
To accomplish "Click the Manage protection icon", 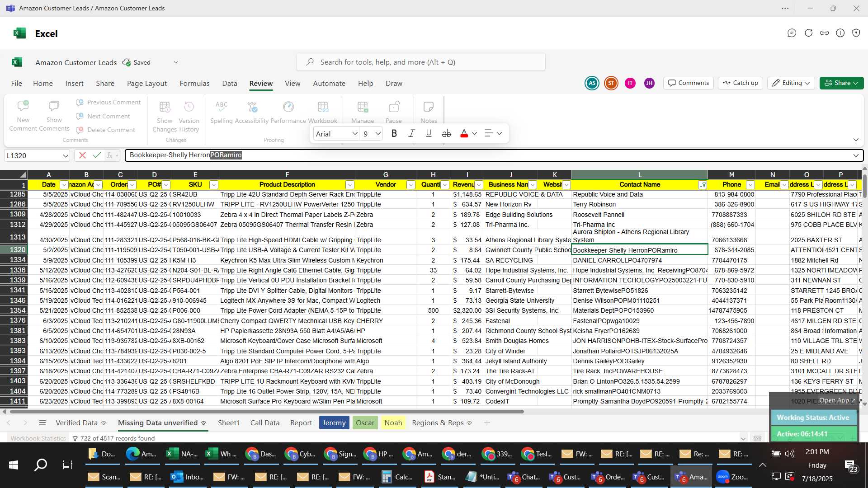I will click(363, 107).
